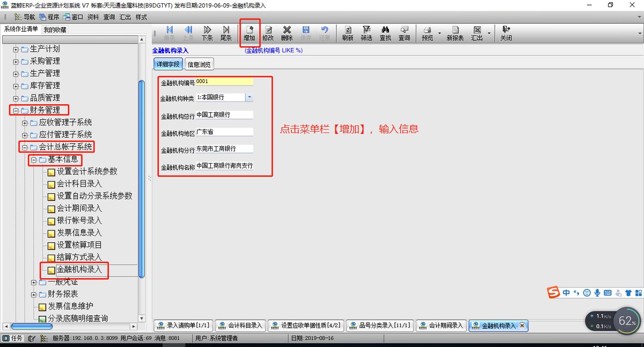Image resolution: width=644 pixels, height=347 pixels.
Task: Expand the 采购管理 tree node
Action: click(16, 61)
